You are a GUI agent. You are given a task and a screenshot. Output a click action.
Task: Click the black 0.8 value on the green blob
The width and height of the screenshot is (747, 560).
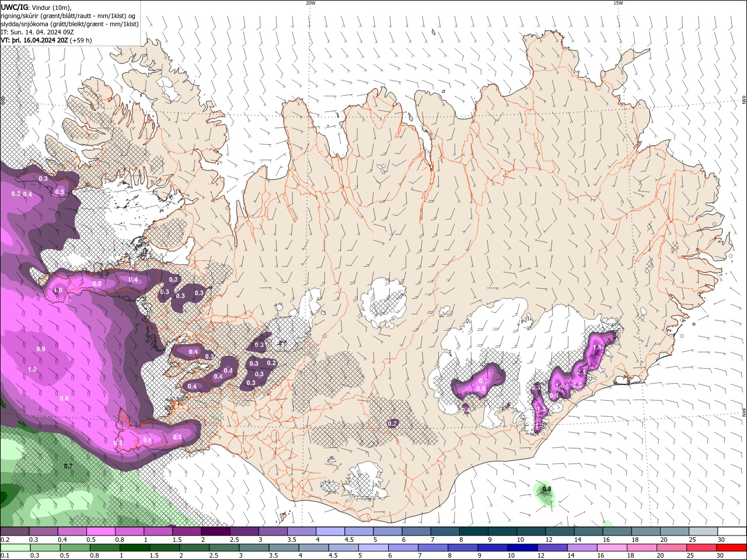[547, 489]
